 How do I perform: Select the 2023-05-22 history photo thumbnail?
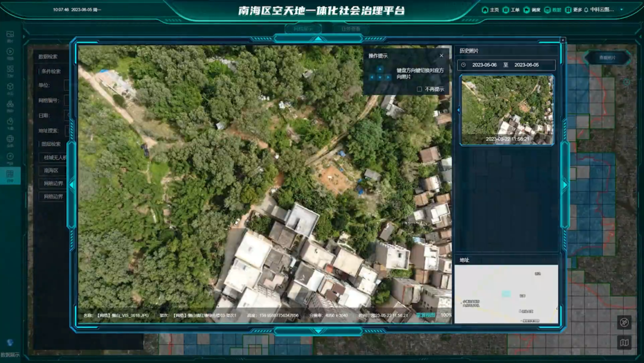(507, 110)
